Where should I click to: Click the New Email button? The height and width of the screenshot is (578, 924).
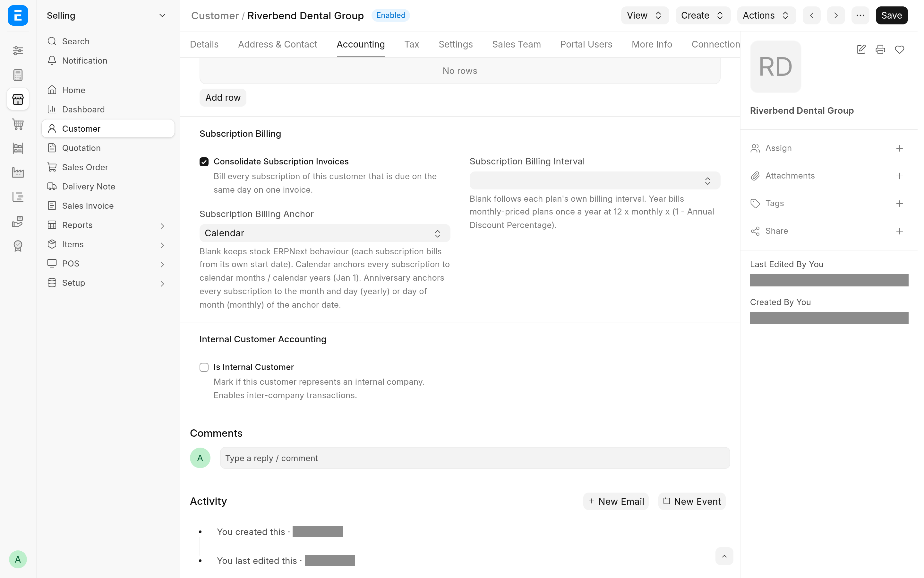pyautogui.click(x=615, y=501)
